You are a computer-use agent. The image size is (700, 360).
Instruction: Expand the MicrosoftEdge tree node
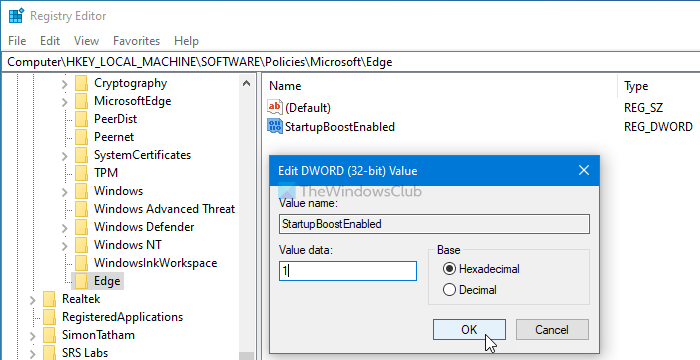[65, 102]
